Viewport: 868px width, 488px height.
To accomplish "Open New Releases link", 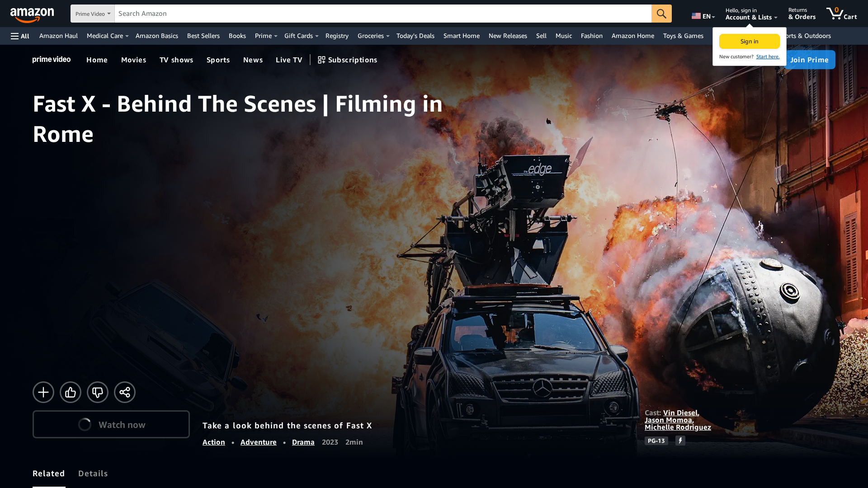I will pyautogui.click(x=508, y=36).
